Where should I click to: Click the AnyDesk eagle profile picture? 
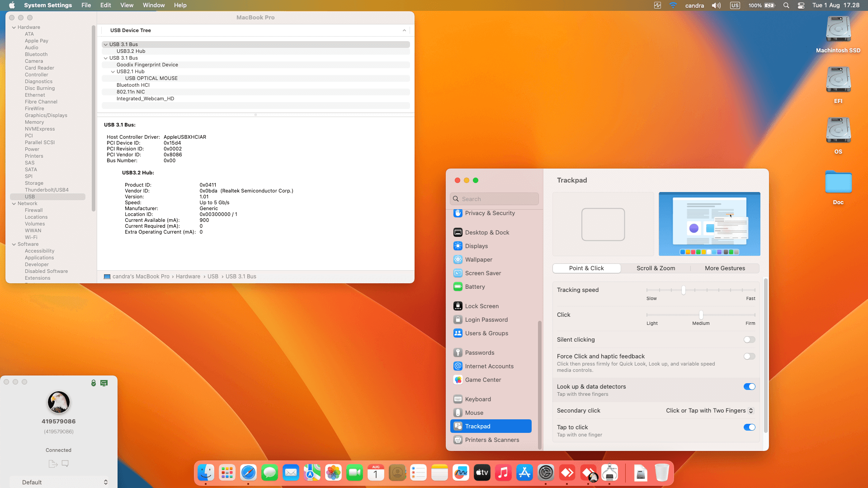tap(59, 402)
